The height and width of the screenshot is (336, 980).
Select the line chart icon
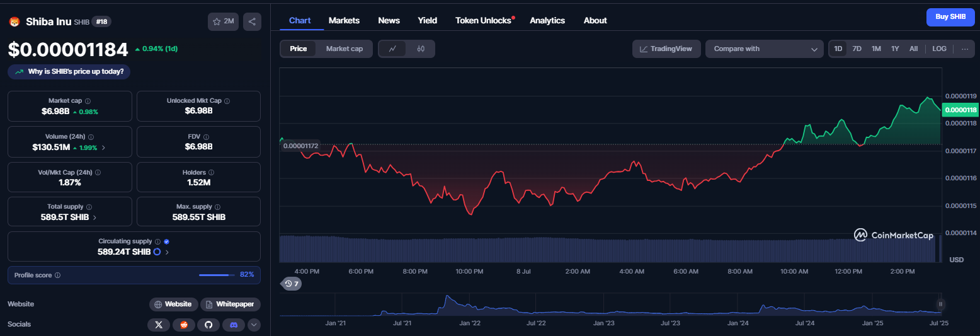click(x=392, y=49)
